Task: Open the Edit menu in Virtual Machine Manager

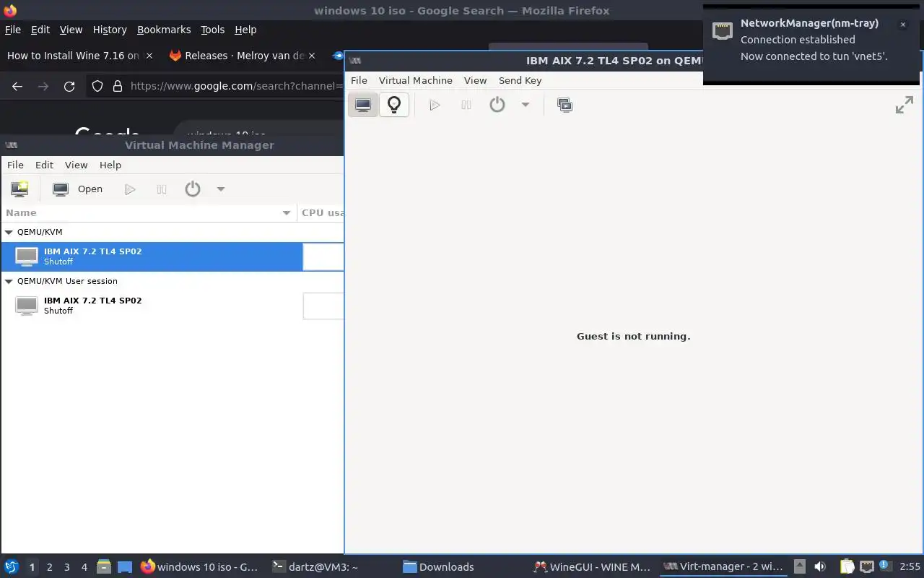Action: pyautogui.click(x=44, y=165)
